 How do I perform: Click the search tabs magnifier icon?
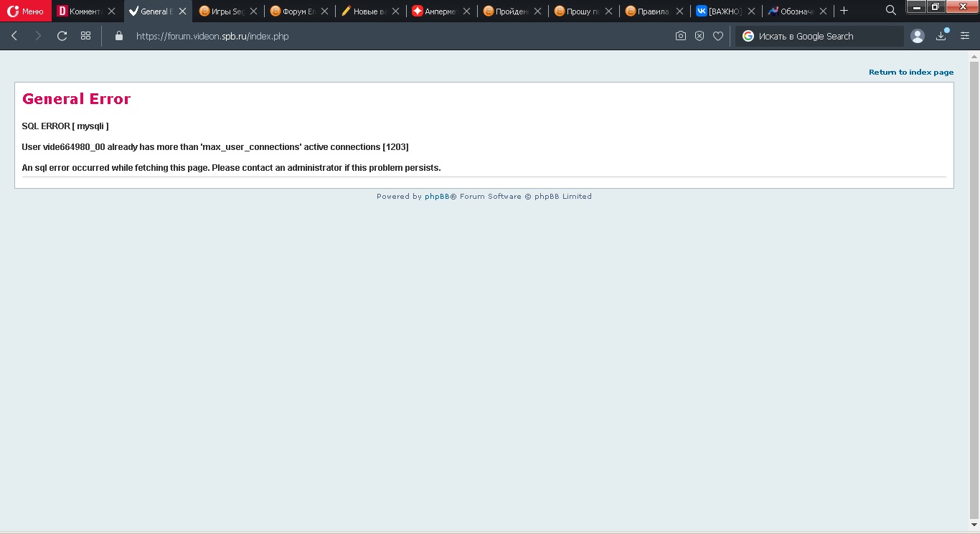[891, 11]
